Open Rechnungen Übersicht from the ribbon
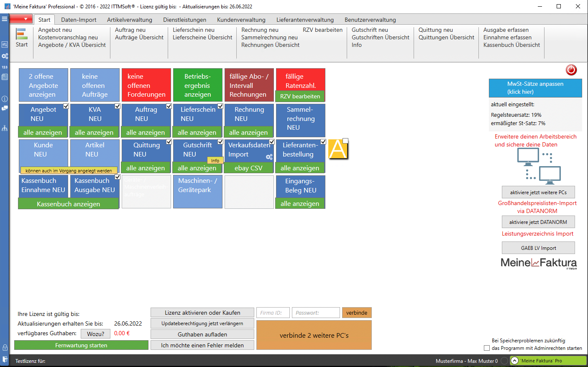Image resolution: width=588 pixels, height=367 pixels. pyautogui.click(x=270, y=45)
